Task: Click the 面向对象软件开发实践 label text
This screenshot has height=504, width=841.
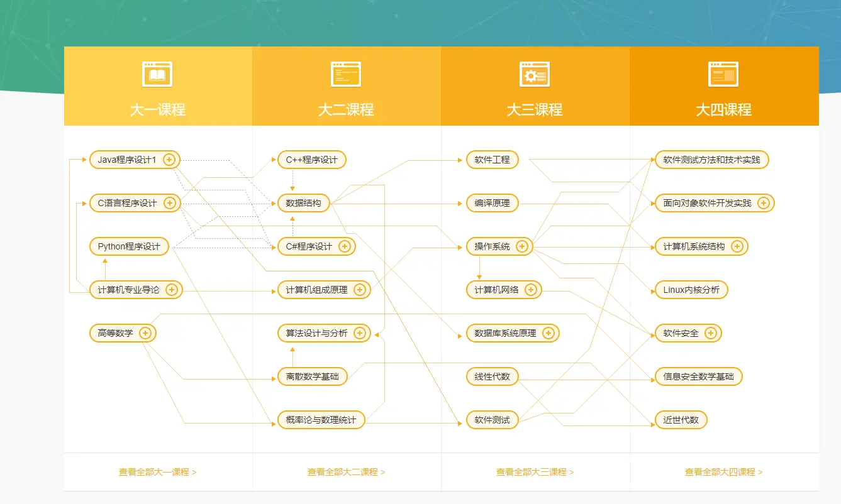Action: coord(708,203)
